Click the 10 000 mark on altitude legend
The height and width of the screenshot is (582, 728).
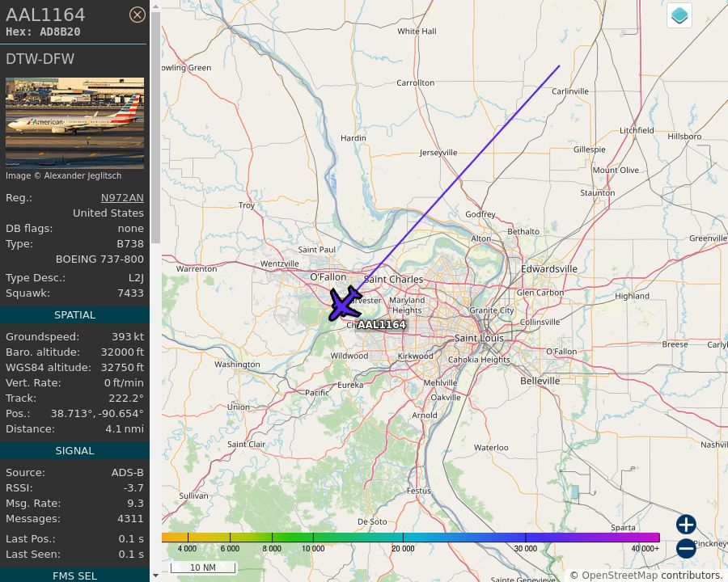(313, 549)
